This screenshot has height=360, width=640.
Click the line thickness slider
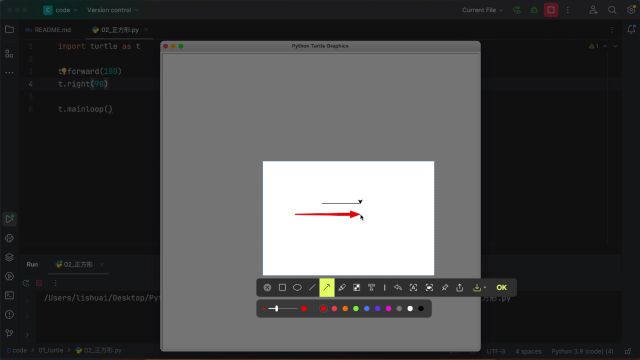pyautogui.click(x=281, y=309)
